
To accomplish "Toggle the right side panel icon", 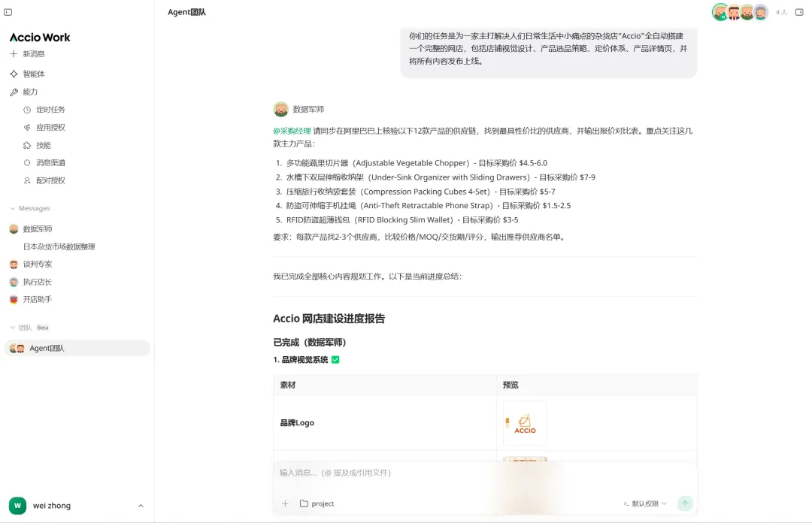I will point(799,12).
